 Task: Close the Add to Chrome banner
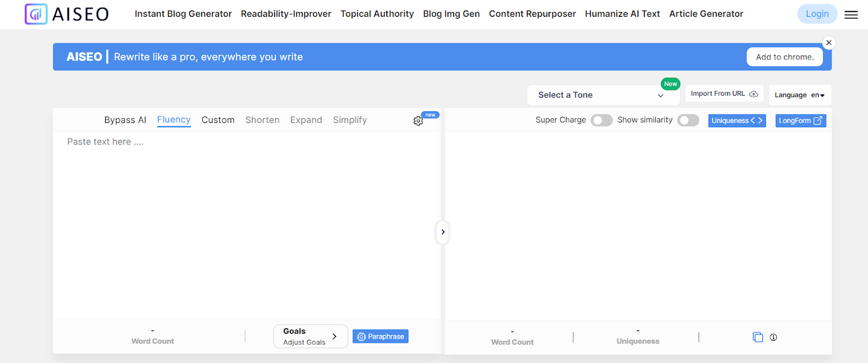829,43
